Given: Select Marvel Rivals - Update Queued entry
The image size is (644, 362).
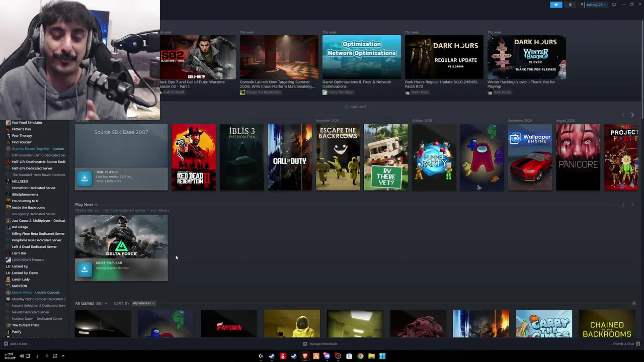Looking at the screenshot, I should click(35, 293).
